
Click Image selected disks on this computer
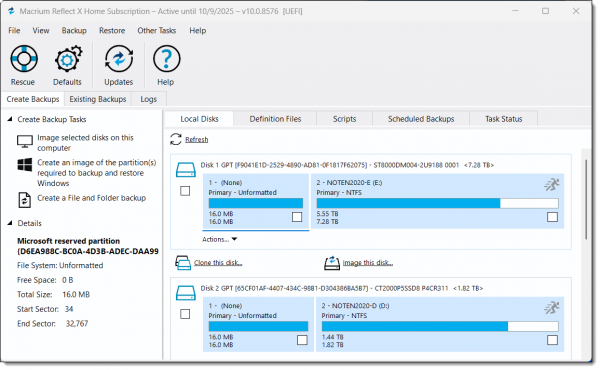click(x=85, y=143)
